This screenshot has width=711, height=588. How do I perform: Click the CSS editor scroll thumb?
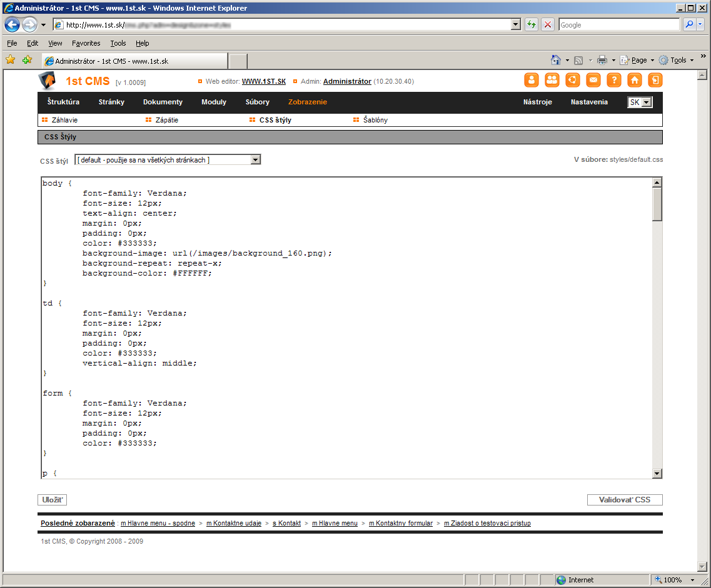pos(657,204)
